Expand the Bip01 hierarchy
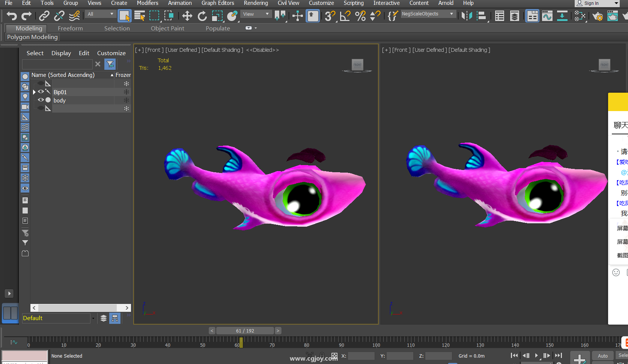The height and width of the screenshot is (364, 628). point(35,92)
